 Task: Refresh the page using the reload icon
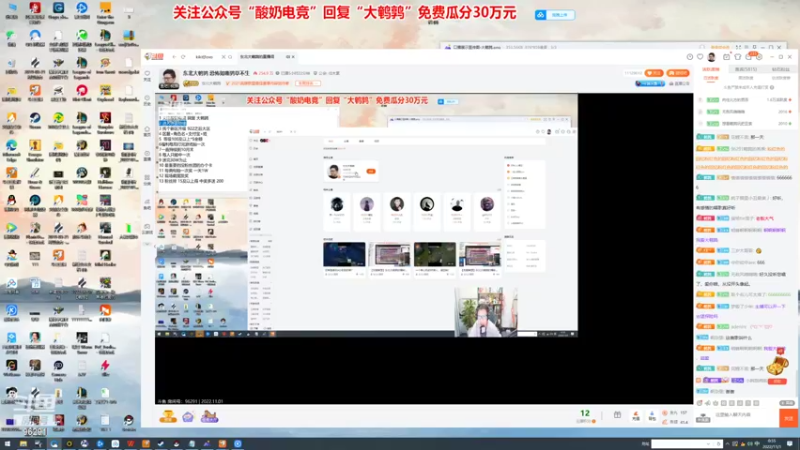pos(183,57)
